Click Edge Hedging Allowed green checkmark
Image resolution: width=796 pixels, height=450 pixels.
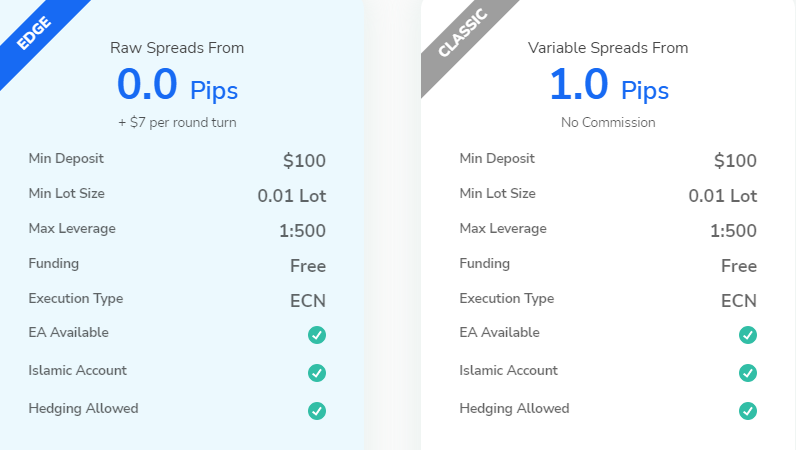click(317, 411)
